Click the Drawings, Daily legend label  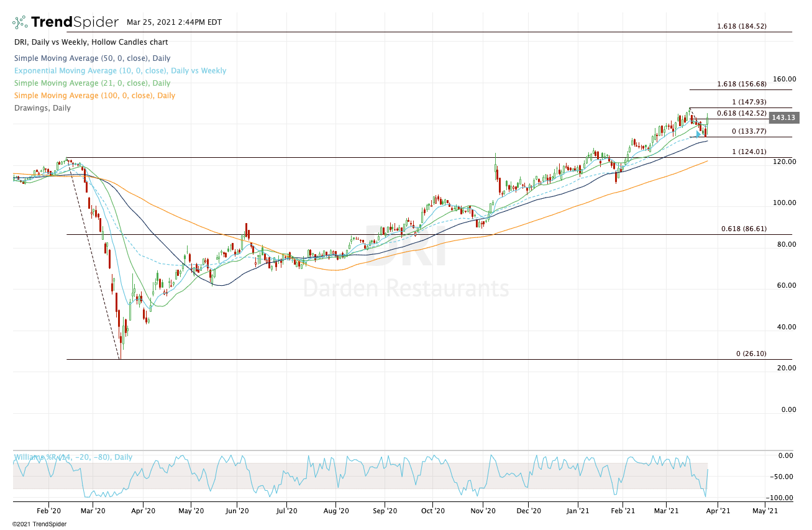tap(42, 108)
